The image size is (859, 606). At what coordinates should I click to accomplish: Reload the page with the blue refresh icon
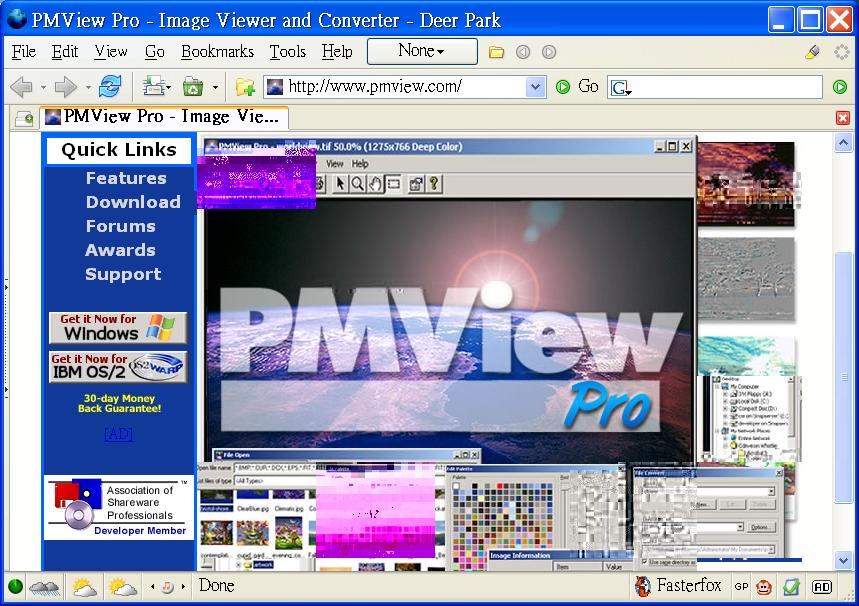point(110,87)
